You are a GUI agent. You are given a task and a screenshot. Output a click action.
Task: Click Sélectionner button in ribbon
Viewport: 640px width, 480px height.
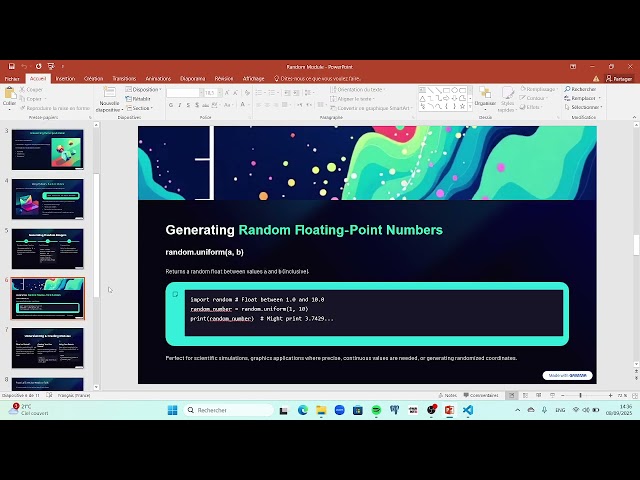(x=583, y=107)
